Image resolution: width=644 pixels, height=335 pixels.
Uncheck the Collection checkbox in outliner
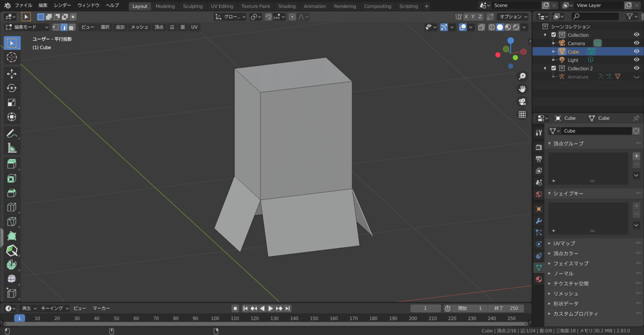553,35
